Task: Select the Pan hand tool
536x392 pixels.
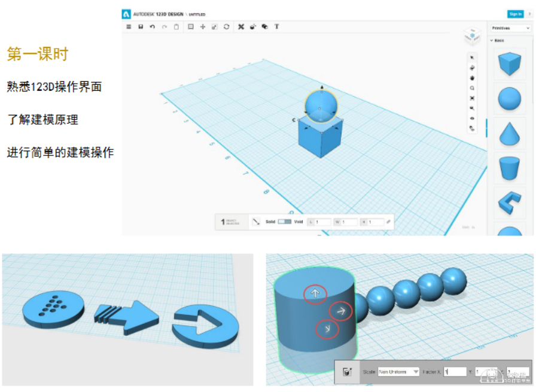Action: (x=472, y=77)
